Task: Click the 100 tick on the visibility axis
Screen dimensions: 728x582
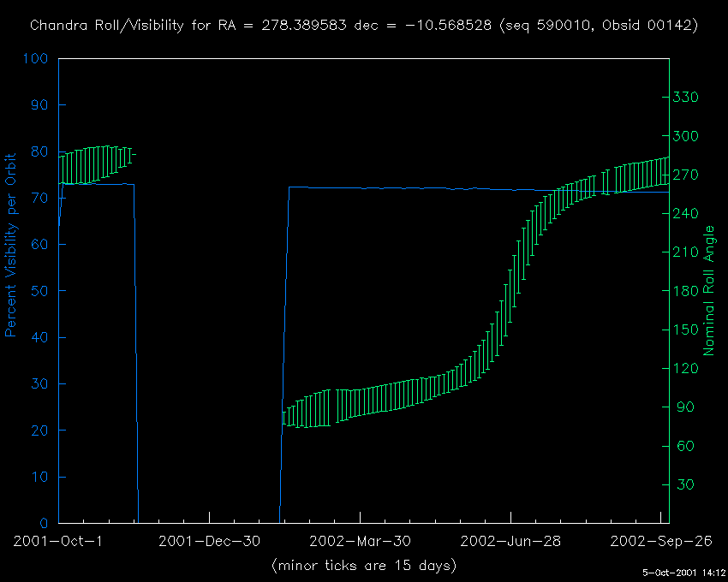Action: [36, 59]
